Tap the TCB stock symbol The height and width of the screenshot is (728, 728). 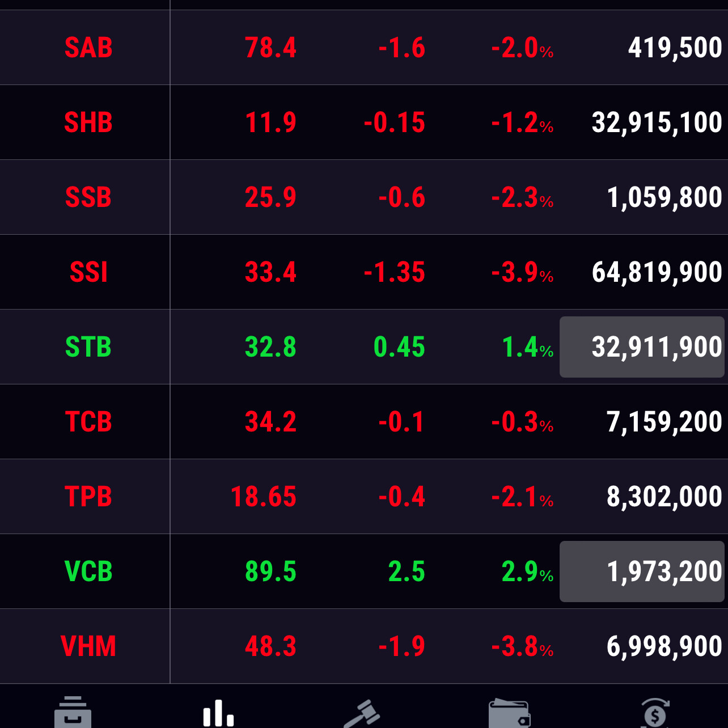(88, 422)
